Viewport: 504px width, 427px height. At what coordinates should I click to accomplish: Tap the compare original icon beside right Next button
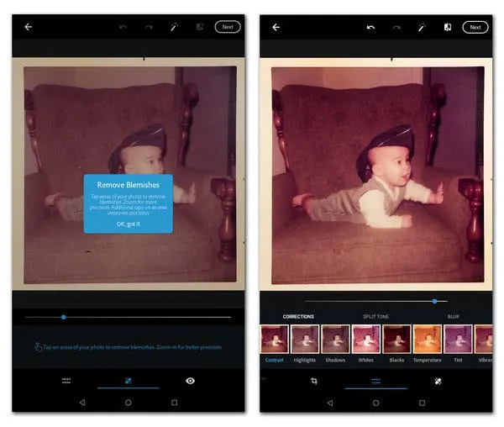point(448,27)
